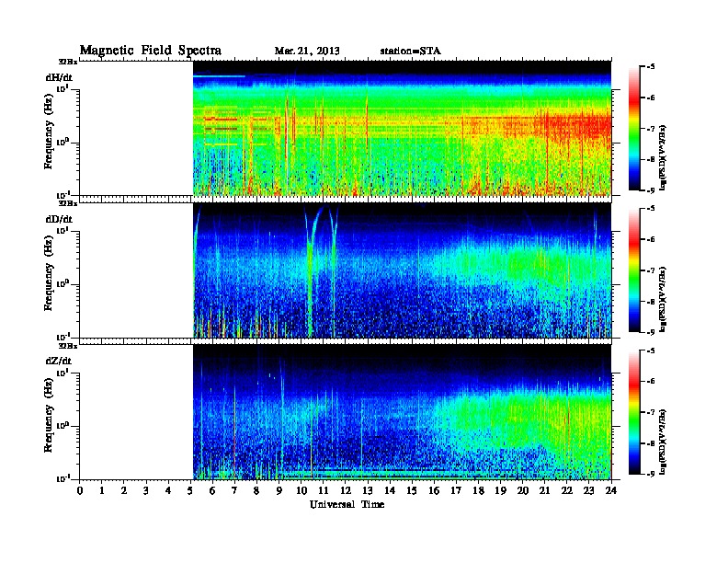The height and width of the screenshot is (563, 728).
Task: Click the dD/dt panel label
Action: tap(59, 219)
